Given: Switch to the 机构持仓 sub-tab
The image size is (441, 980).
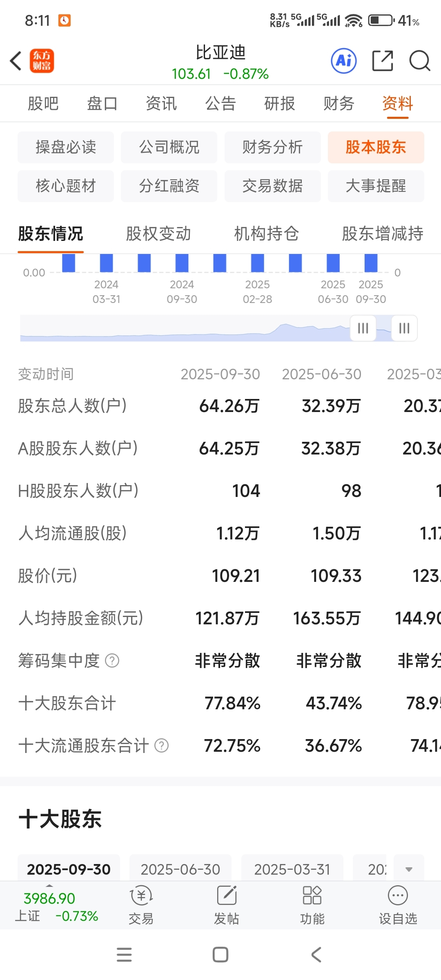Looking at the screenshot, I should pyautogui.click(x=267, y=234).
